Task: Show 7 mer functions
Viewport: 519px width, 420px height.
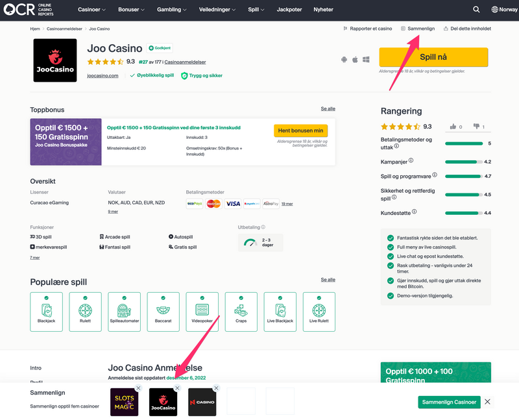Action: [x=35, y=257]
